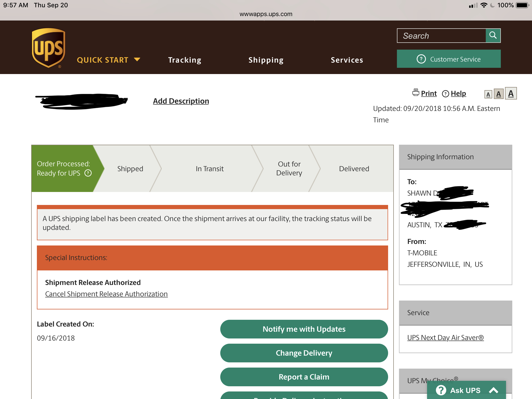Click the Ask UPS question mark icon
532x399 pixels.
click(441, 390)
